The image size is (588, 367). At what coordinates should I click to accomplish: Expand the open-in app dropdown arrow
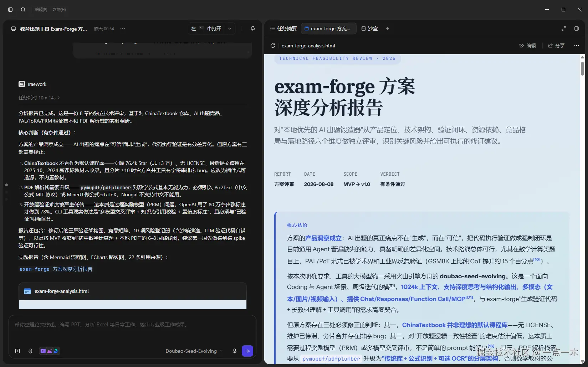coord(230,29)
